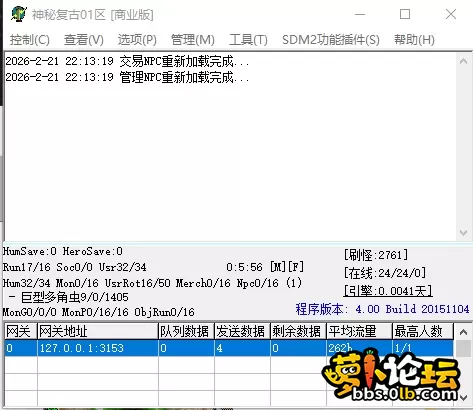
Task: Click the 最高人数 column header
Action: [423, 331]
